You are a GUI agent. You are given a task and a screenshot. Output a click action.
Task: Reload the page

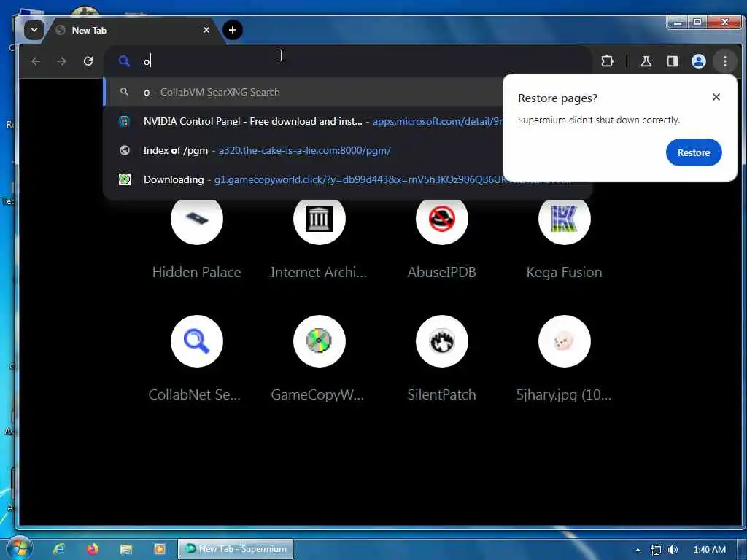pyautogui.click(x=88, y=61)
